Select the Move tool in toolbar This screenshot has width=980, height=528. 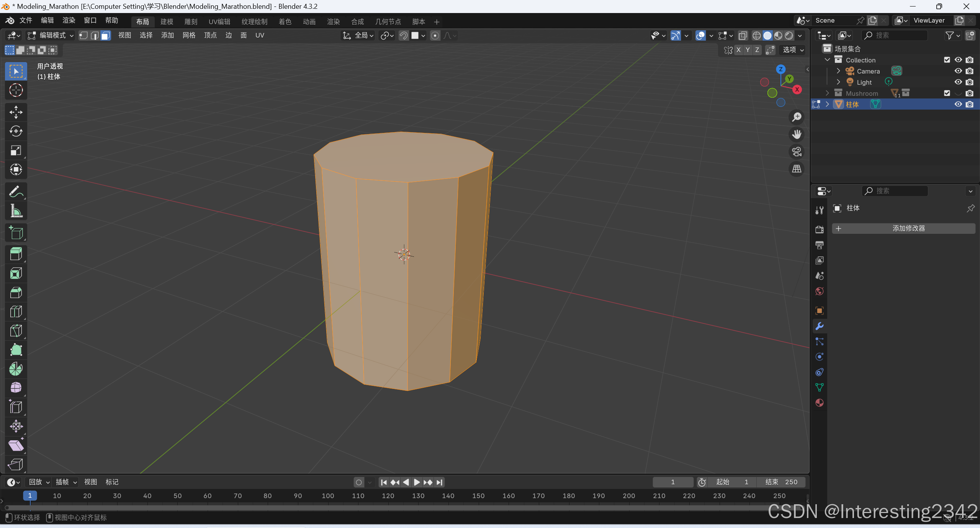(16, 112)
